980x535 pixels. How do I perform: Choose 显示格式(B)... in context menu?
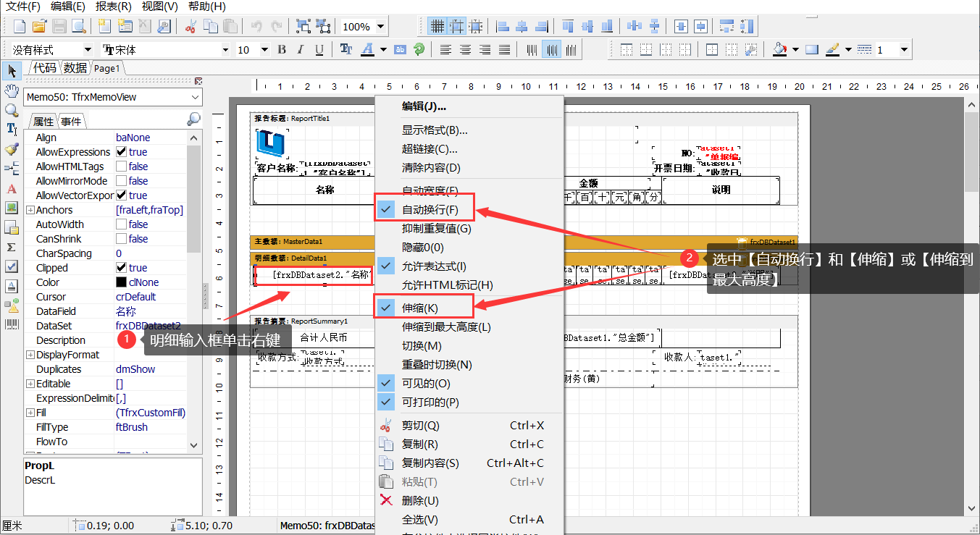coord(435,130)
